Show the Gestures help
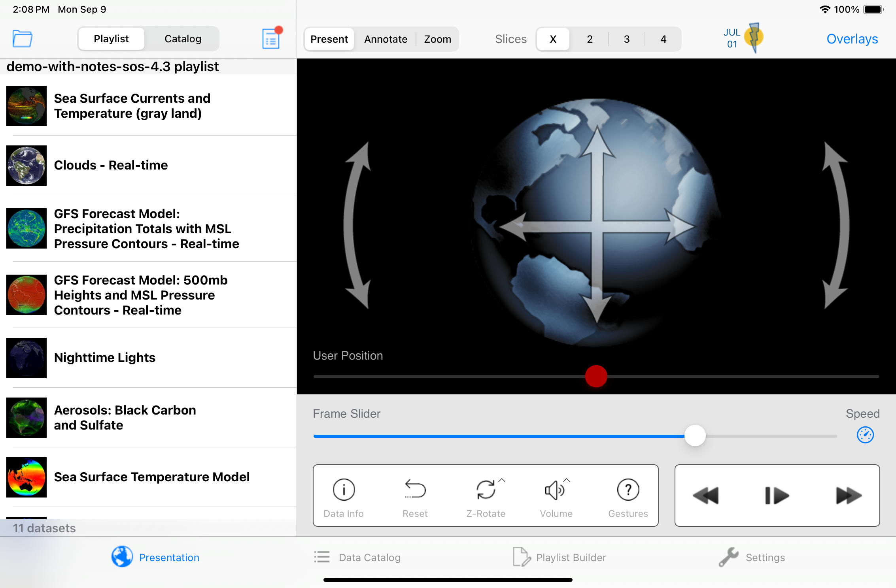The height and width of the screenshot is (588, 896). click(x=628, y=498)
